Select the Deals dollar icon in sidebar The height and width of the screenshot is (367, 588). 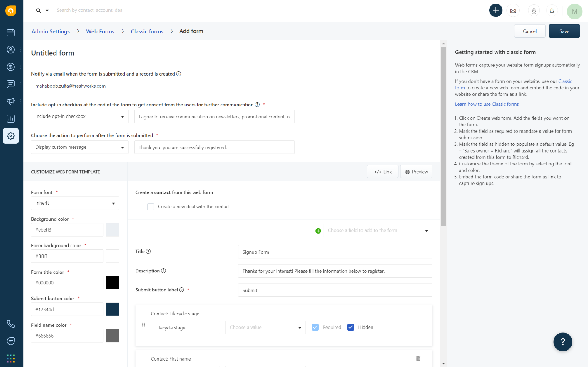coord(11,67)
